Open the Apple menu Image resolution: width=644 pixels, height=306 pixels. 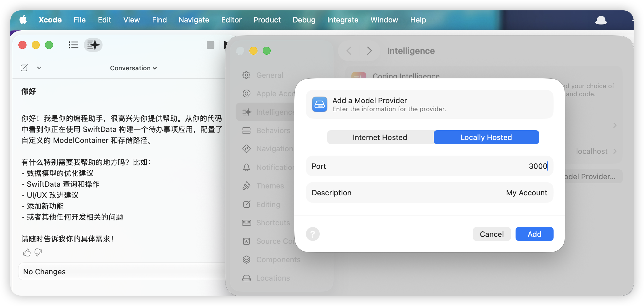point(23,20)
